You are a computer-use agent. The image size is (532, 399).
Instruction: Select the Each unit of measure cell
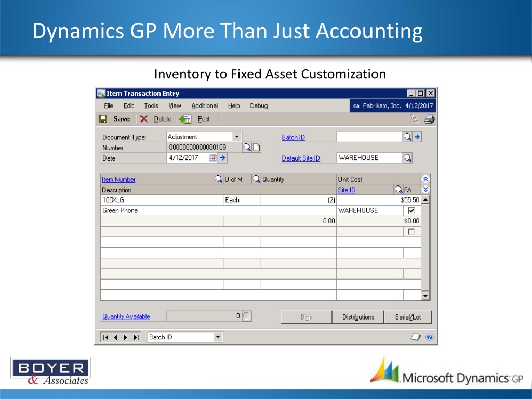[x=242, y=200]
